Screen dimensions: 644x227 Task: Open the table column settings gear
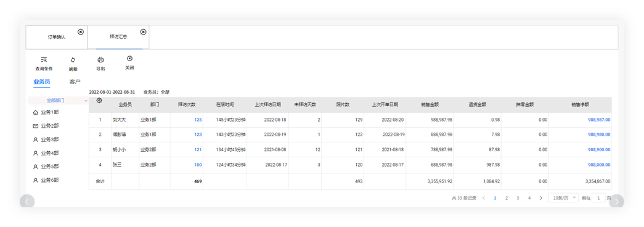click(99, 101)
